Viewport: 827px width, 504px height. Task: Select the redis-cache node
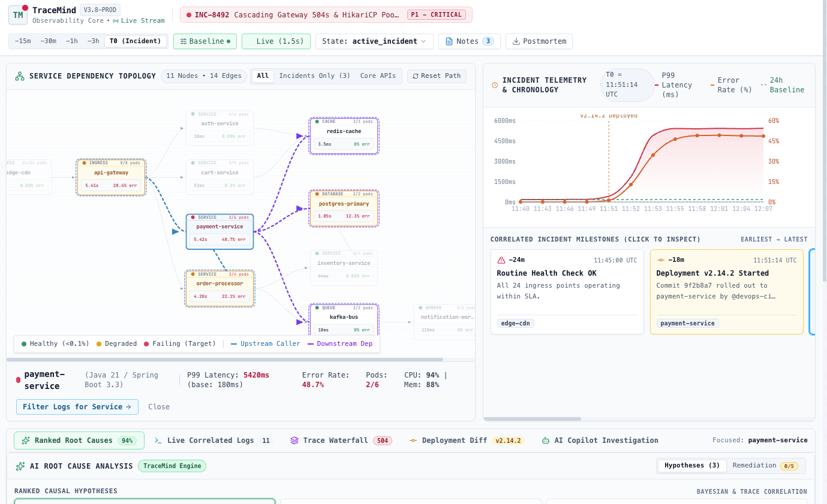click(x=344, y=136)
